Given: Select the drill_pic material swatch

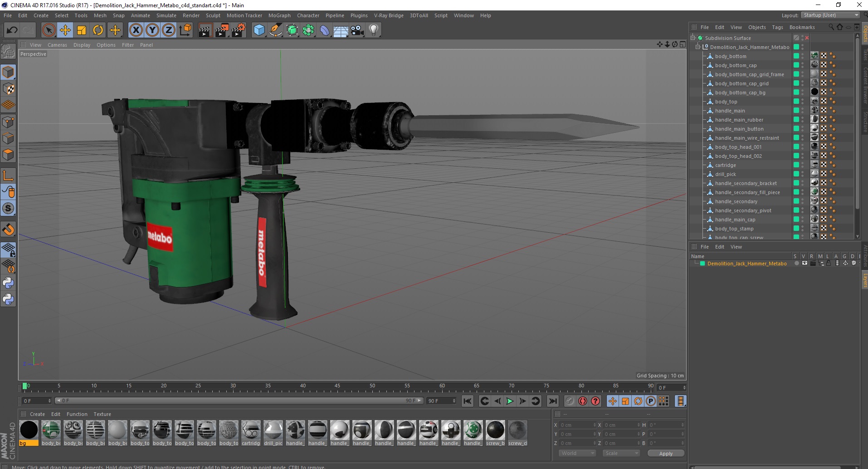Looking at the screenshot, I should click(x=273, y=433).
